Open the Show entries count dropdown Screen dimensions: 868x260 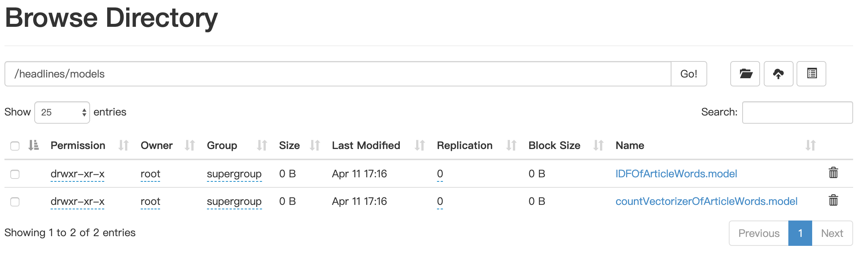(62, 112)
